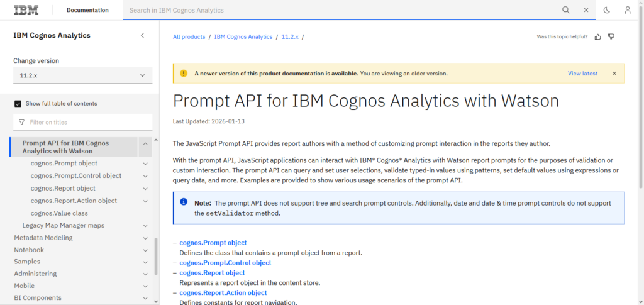Click the View latest link
The width and height of the screenshot is (644, 305).
(x=582, y=74)
